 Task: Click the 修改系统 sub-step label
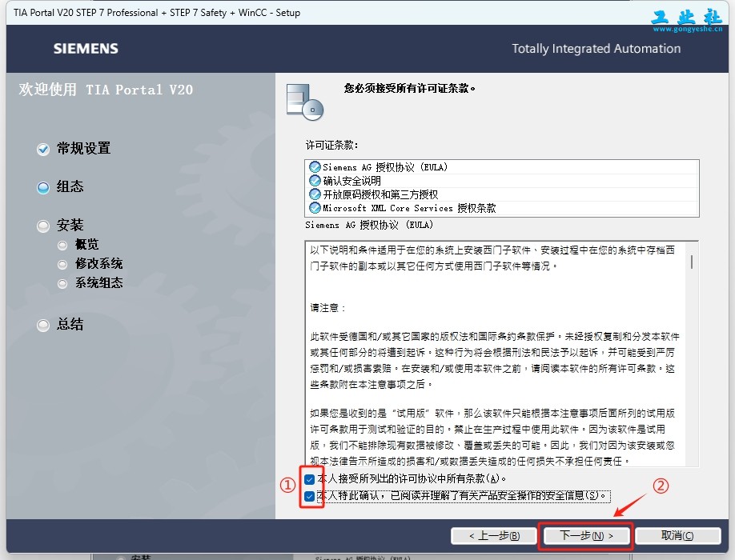[99, 264]
